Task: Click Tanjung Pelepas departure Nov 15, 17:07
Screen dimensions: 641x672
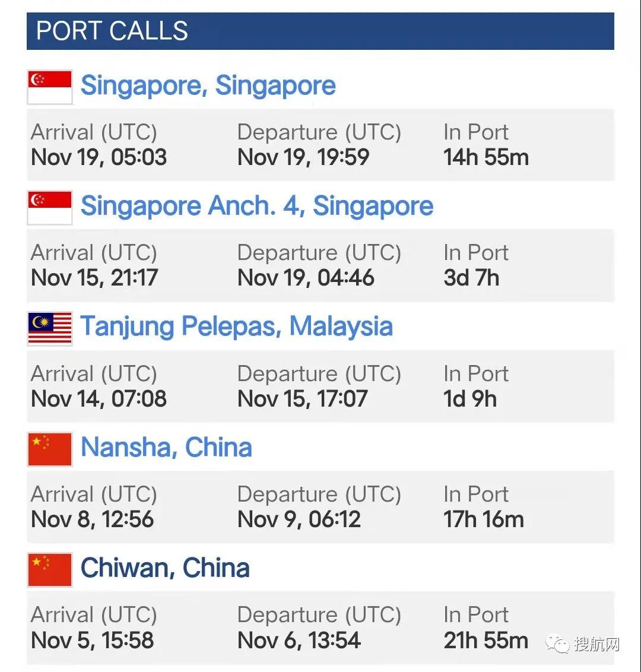Action: click(x=303, y=399)
